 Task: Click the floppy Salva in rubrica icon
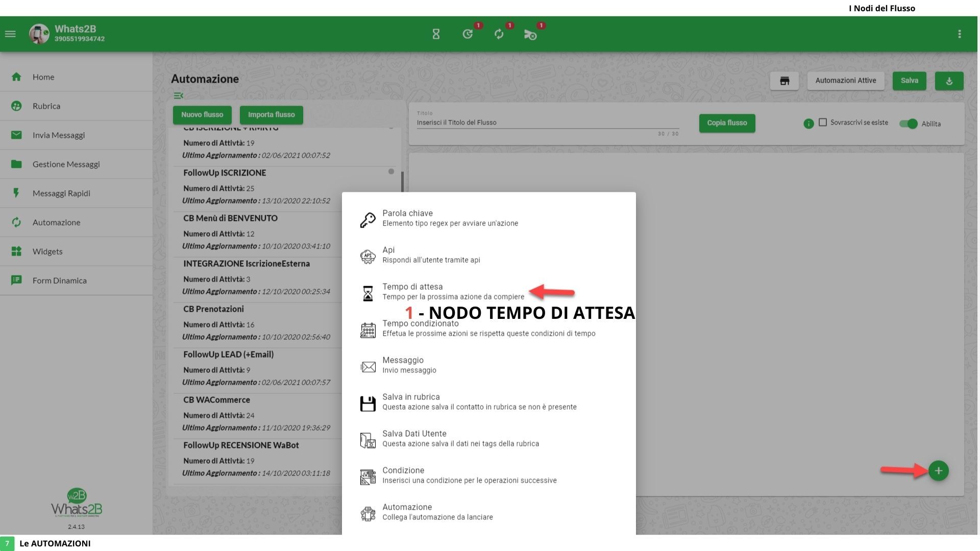tap(367, 403)
